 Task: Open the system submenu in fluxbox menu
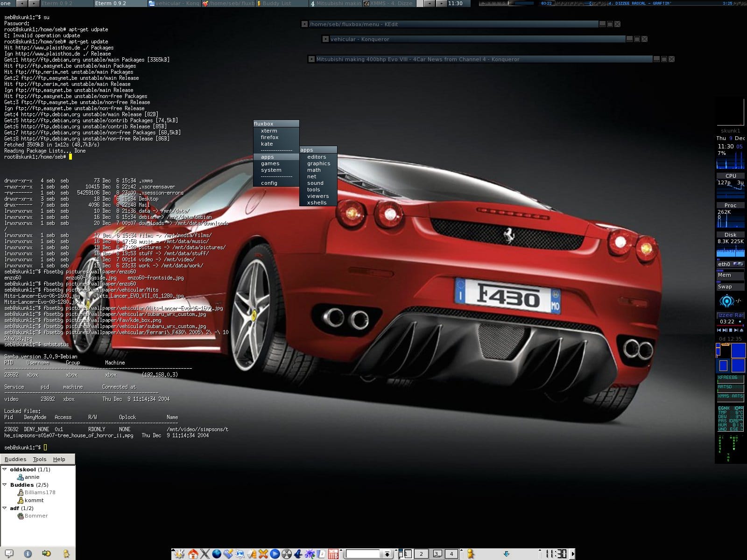click(276, 170)
